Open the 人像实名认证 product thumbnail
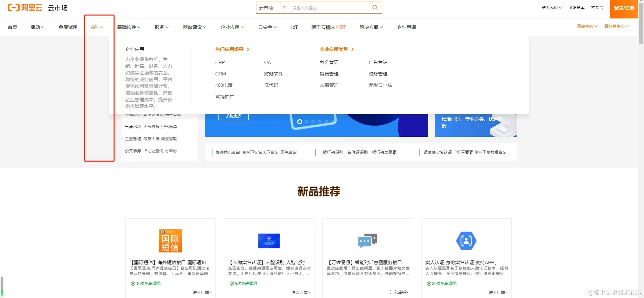This screenshot has width=644, height=298. 269,241
